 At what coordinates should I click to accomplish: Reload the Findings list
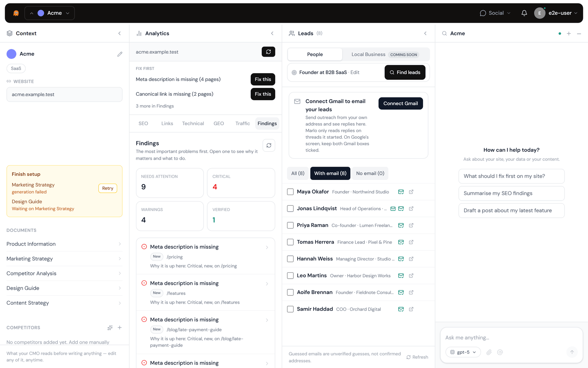click(269, 145)
